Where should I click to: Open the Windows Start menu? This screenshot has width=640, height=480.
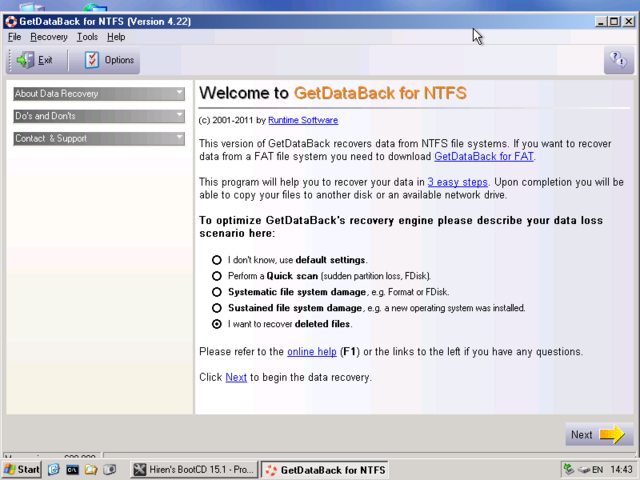point(22,469)
